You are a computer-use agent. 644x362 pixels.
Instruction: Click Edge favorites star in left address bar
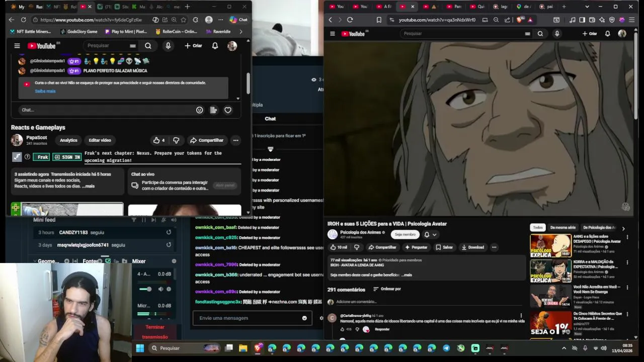coord(183,20)
